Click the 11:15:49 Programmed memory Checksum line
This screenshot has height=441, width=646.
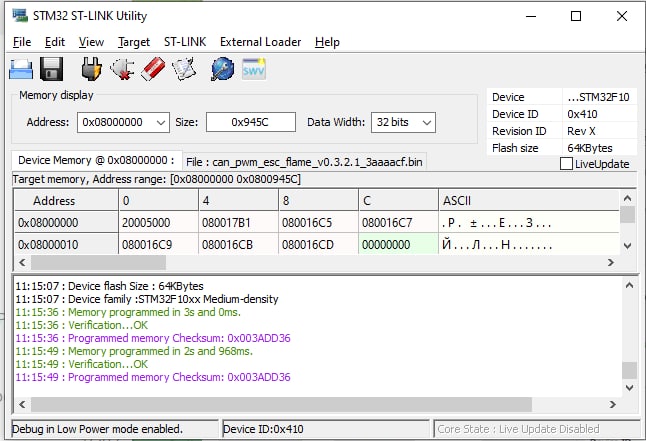[x=153, y=377]
